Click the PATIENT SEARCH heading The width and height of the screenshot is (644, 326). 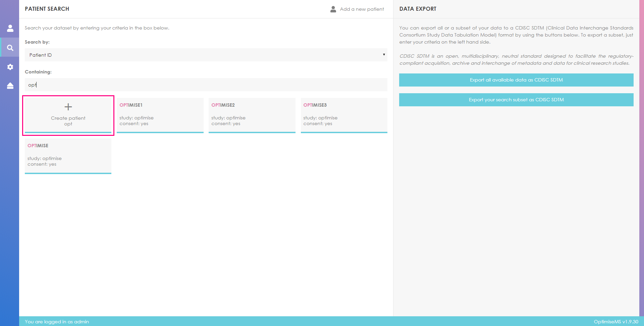point(47,9)
